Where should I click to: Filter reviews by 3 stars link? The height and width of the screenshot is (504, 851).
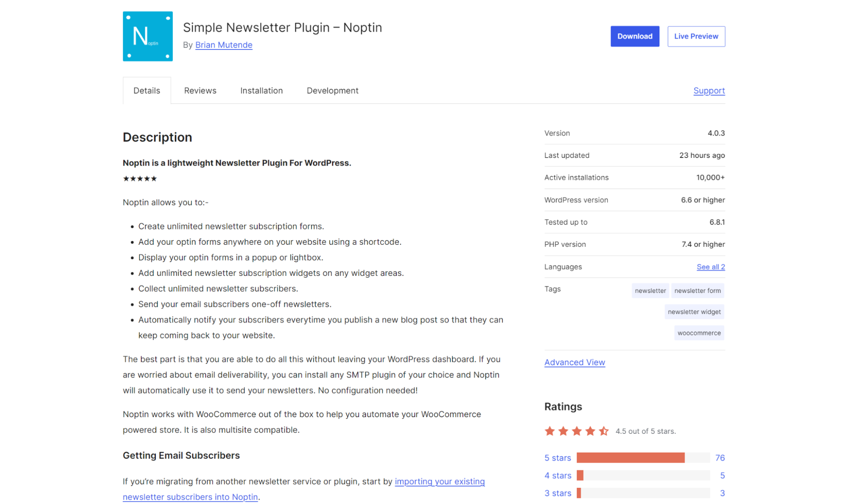558,493
